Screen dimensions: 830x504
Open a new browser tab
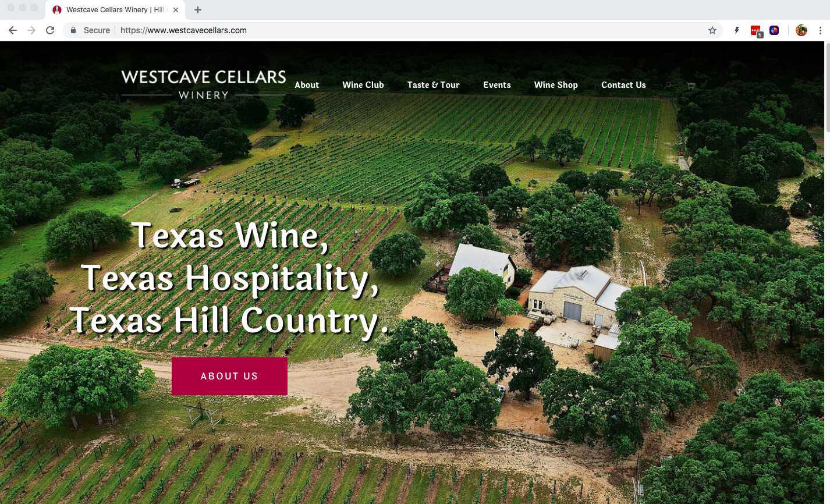click(x=198, y=10)
